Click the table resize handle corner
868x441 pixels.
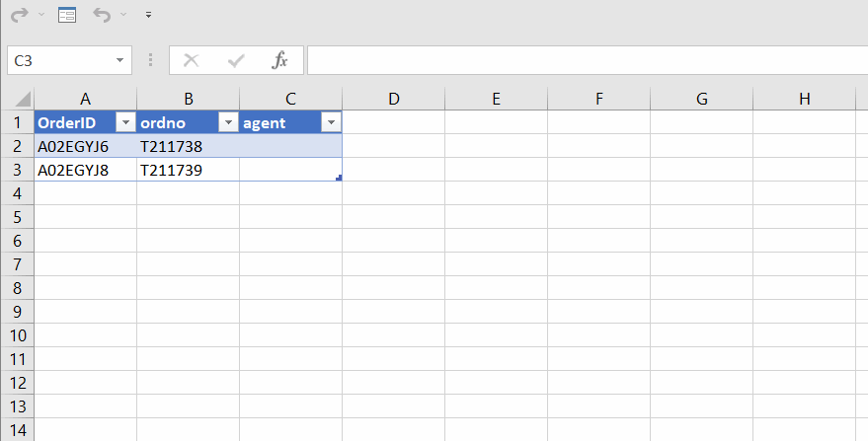339,178
